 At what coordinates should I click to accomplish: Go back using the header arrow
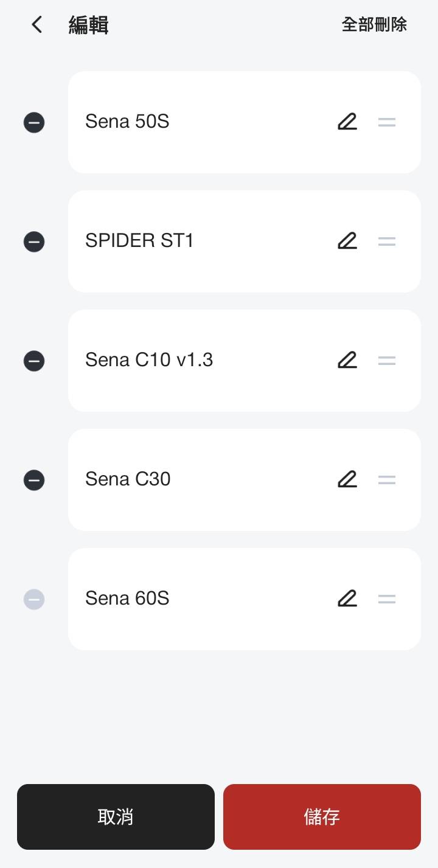tap(37, 25)
